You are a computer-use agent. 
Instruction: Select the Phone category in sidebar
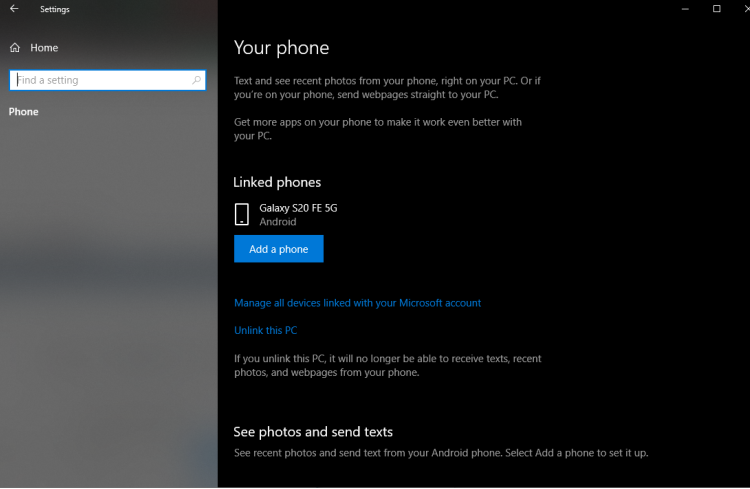pos(24,112)
